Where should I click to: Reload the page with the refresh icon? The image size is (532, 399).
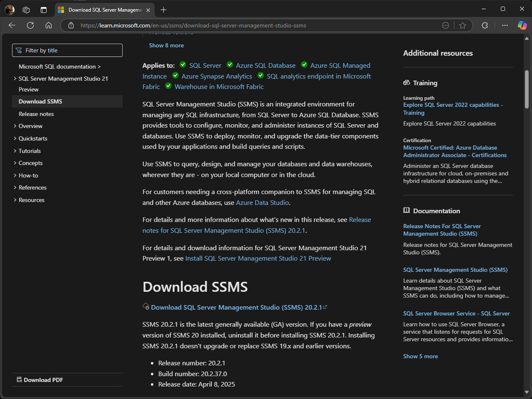coord(30,25)
